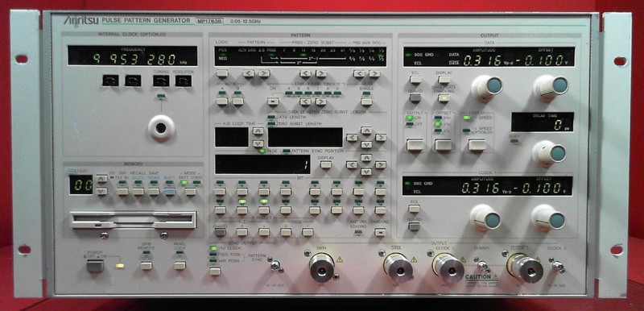
Task: Click PRESET ALL 1 button
Action: click(x=264, y=232)
